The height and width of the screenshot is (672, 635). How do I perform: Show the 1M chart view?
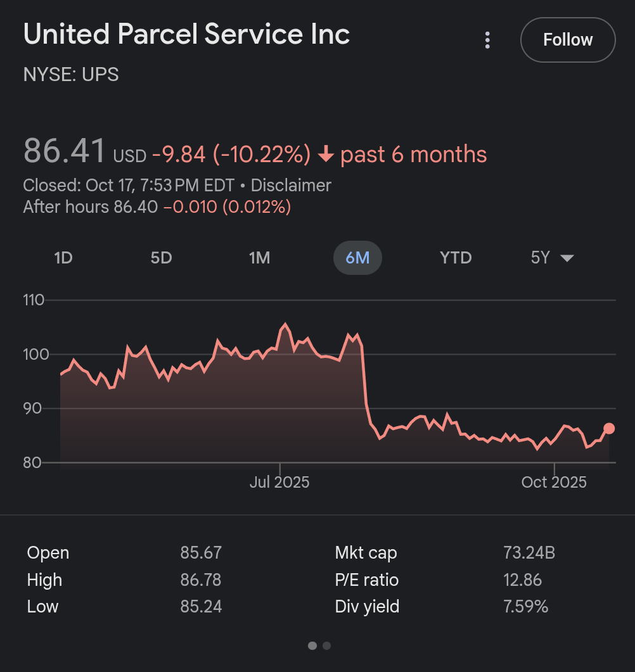[x=259, y=258]
